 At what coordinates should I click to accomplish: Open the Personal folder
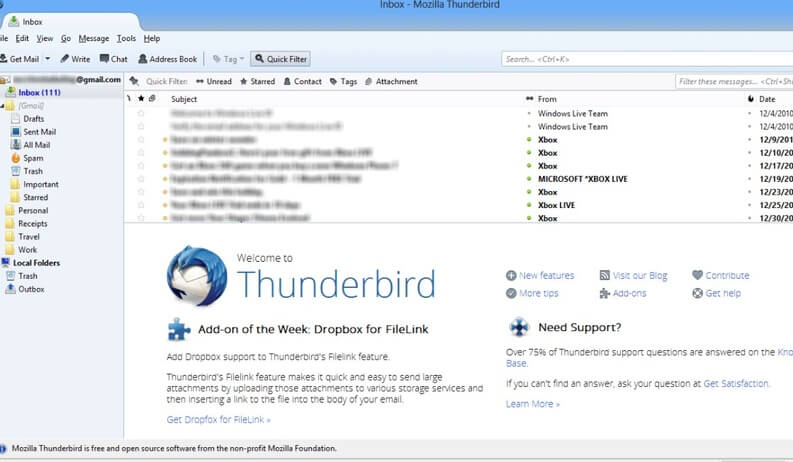pos(33,211)
